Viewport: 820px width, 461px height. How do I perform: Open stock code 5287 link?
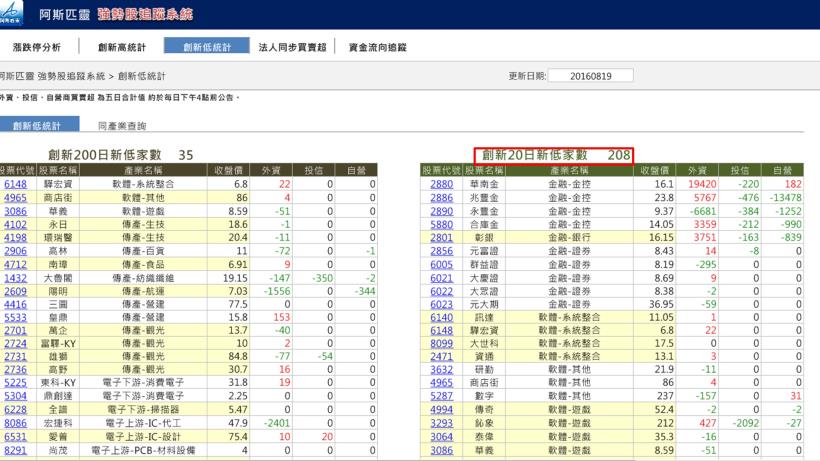pyautogui.click(x=441, y=396)
